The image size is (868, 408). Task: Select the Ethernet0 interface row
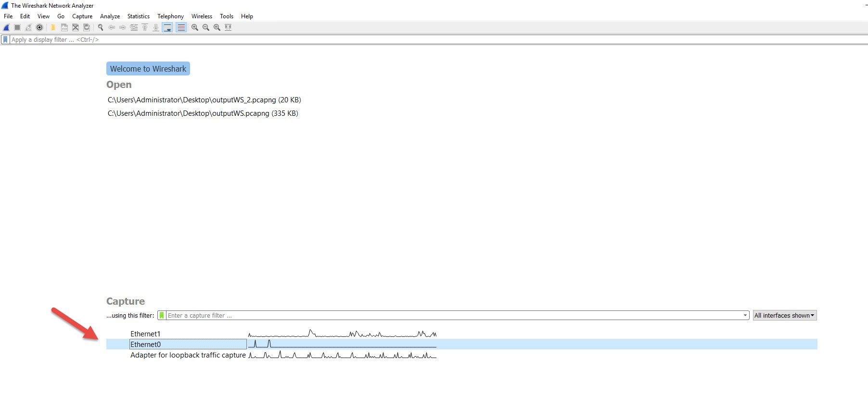click(x=461, y=344)
